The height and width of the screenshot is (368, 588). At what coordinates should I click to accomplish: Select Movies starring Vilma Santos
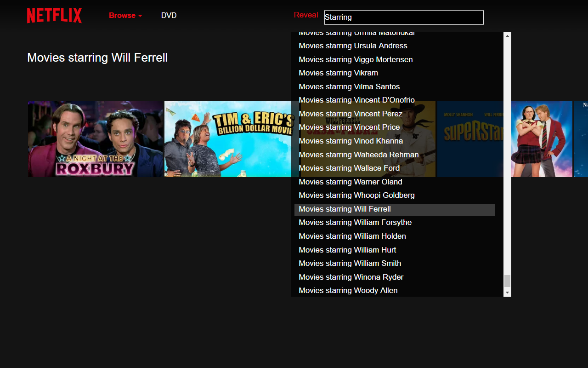(395, 86)
